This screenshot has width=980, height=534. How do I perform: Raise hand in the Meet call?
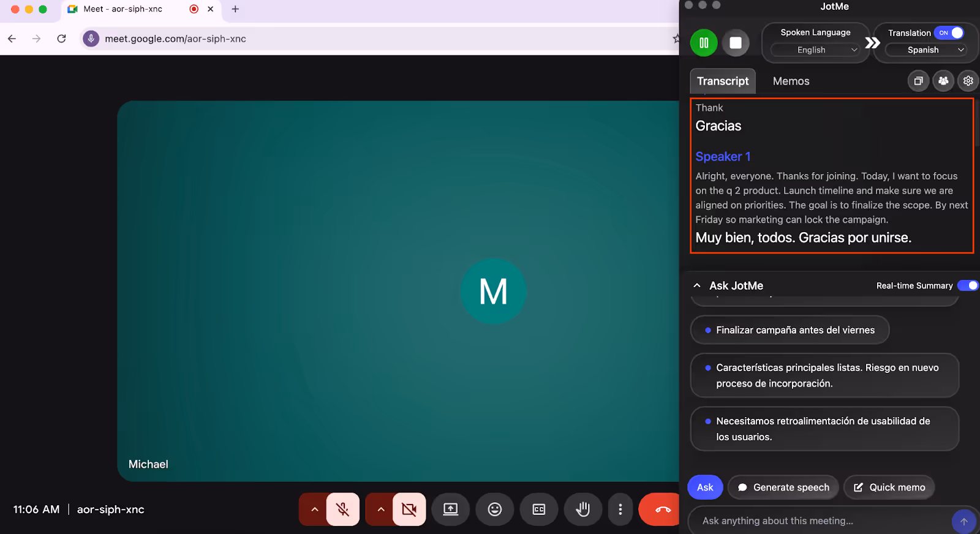(583, 510)
